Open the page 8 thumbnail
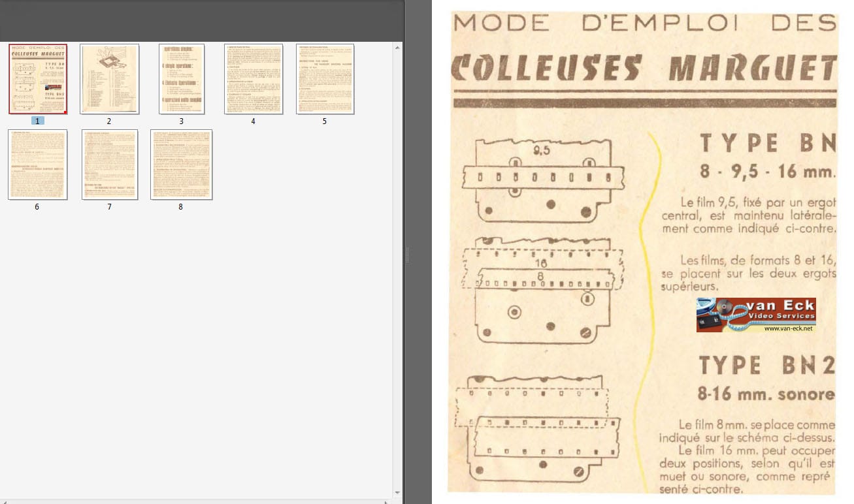Image resolution: width=854 pixels, height=504 pixels. pyautogui.click(x=181, y=165)
